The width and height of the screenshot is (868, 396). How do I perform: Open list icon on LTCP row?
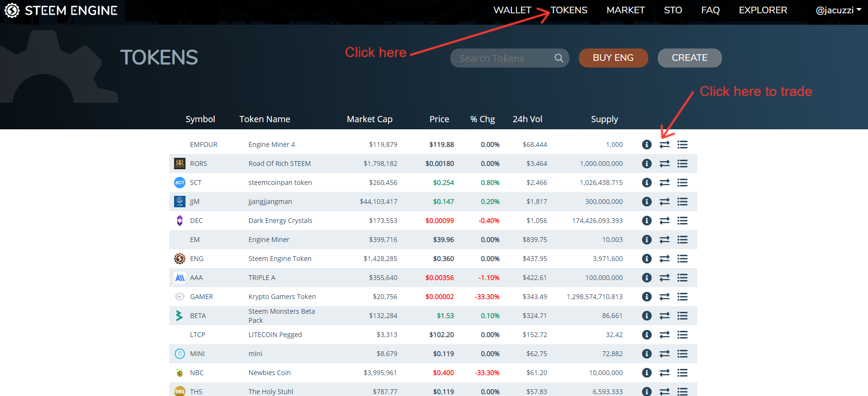(x=683, y=335)
